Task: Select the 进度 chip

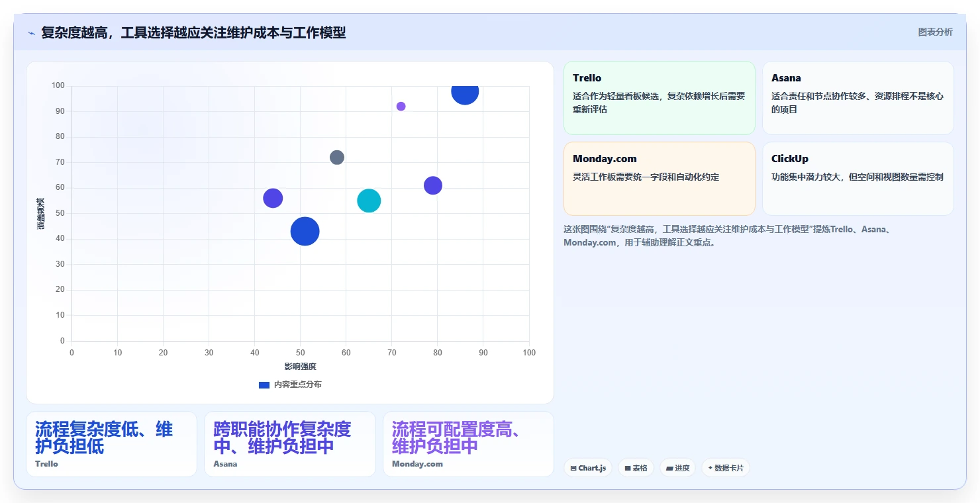Action: pos(677,468)
